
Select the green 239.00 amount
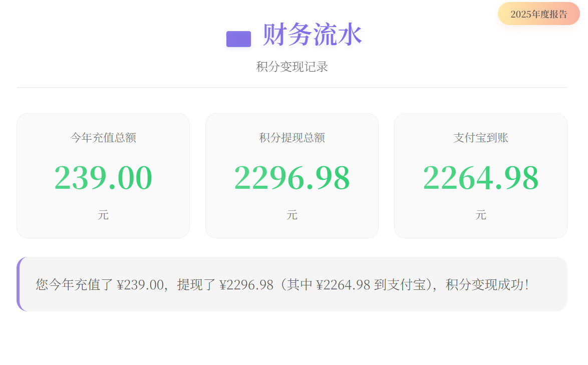click(103, 178)
